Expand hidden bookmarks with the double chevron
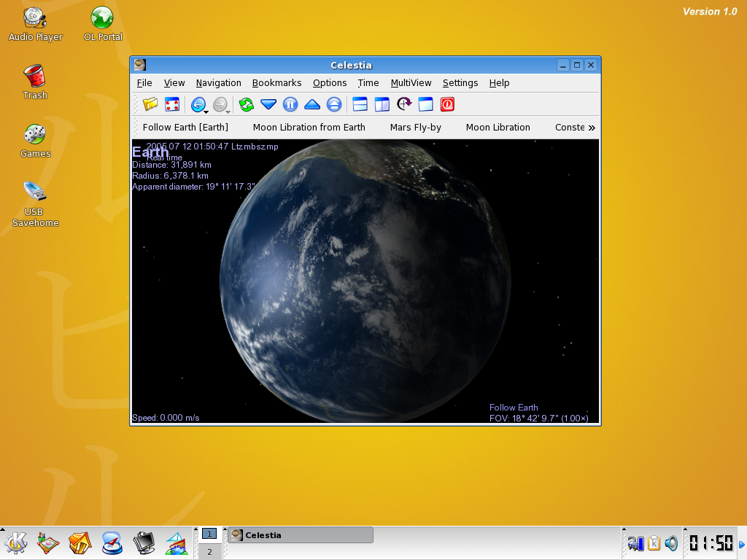The image size is (747, 560). 592,128
